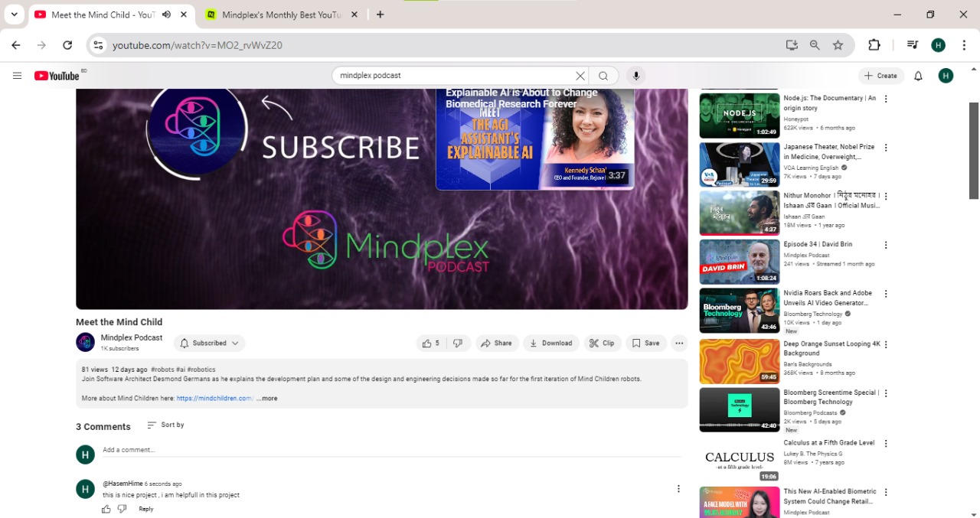Mute the Meet the Mind Child tab
Screen dimensions: 980x518
tap(166, 15)
